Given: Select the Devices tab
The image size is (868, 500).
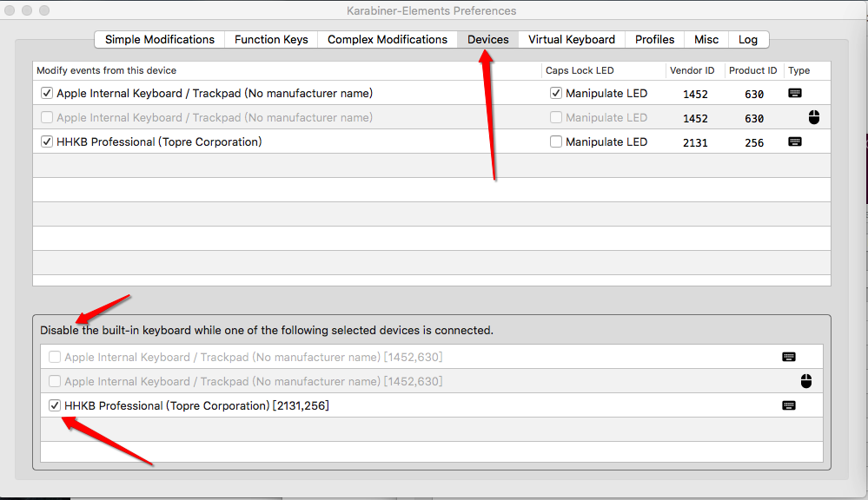Looking at the screenshot, I should [487, 40].
